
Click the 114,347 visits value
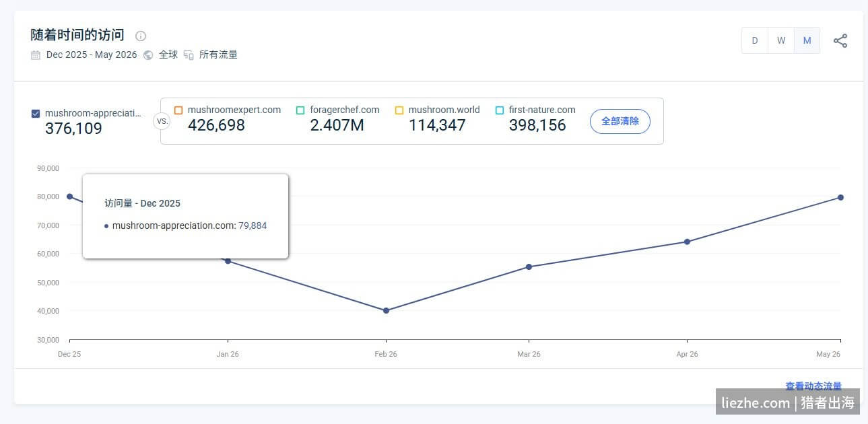tap(437, 125)
